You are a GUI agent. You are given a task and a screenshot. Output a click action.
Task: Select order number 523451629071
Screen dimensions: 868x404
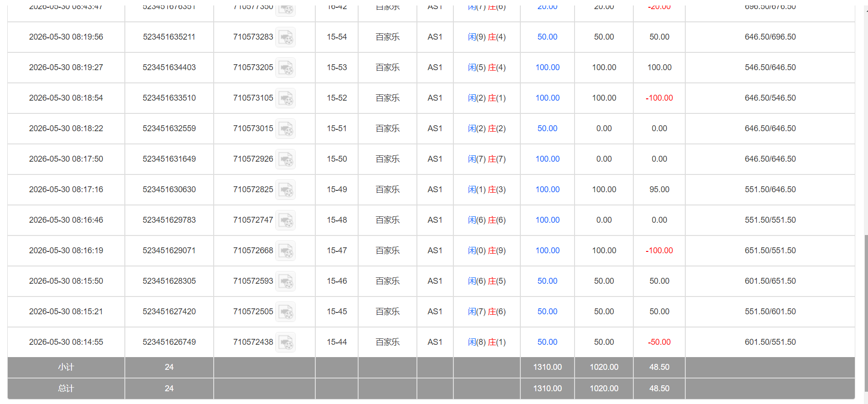[x=169, y=251]
